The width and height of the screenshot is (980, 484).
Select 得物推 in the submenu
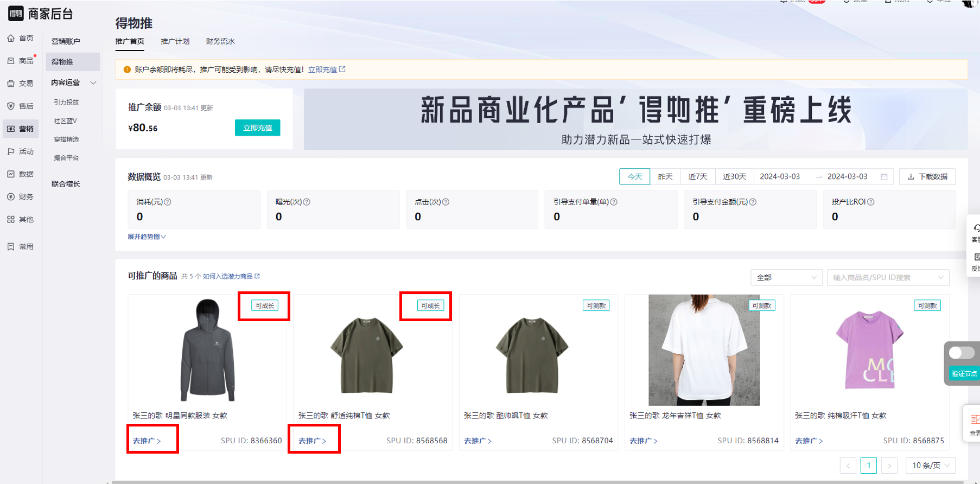[73, 62]
